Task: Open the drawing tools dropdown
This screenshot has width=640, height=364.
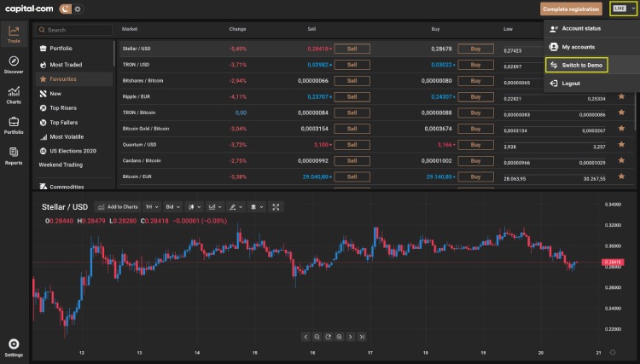Action: click(236, 207)
